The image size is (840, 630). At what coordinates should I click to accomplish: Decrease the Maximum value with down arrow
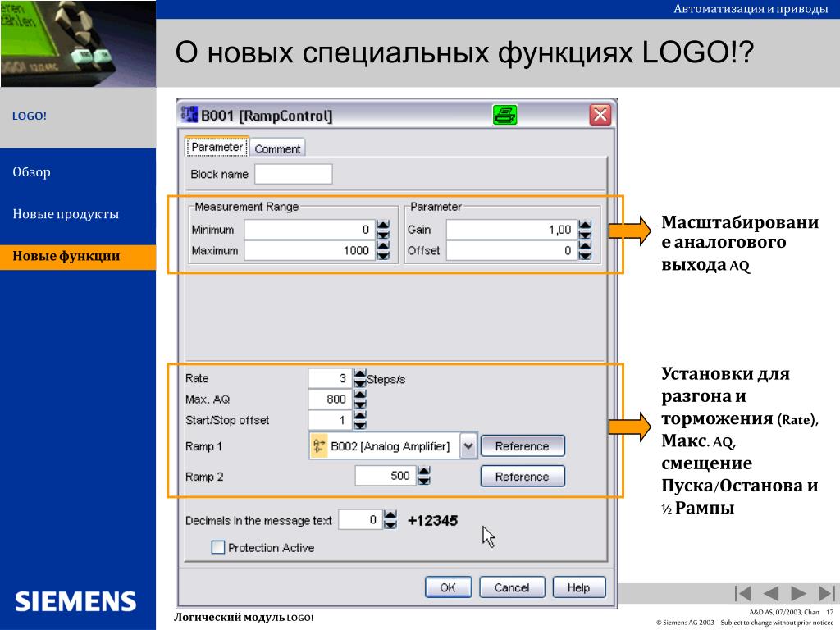click(382, 256)
